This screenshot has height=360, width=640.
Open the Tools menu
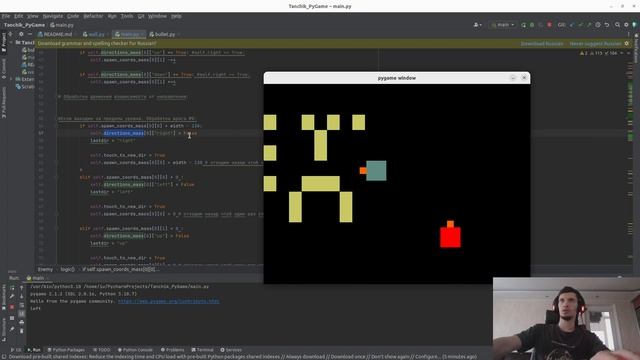pyautogui.click(x=127, y=16)
